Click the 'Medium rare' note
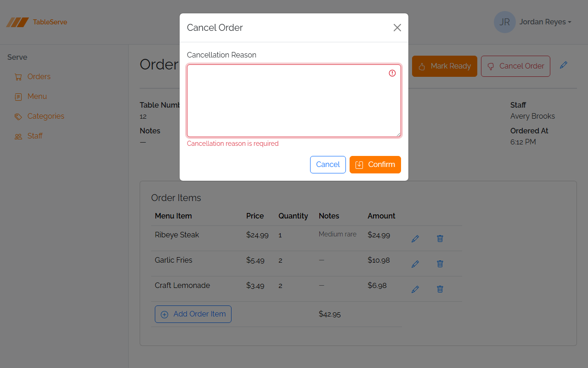The width and height of the screenshot is (588, 368). 338,235
